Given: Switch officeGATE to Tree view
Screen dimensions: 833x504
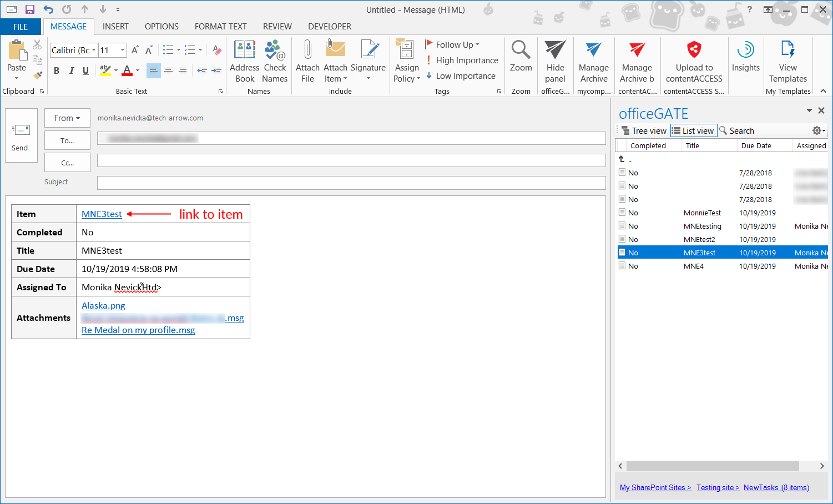Looking at the screenshot, I should tap(644, 131).
